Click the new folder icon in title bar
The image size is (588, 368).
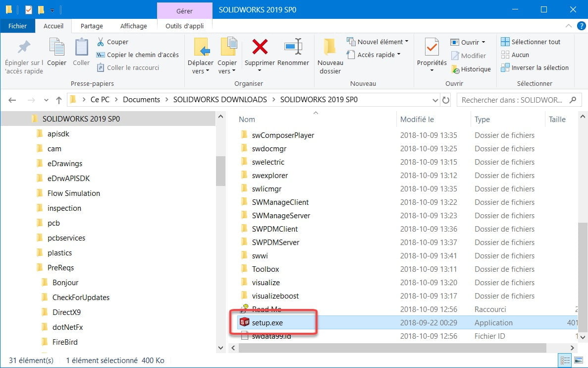41,10
